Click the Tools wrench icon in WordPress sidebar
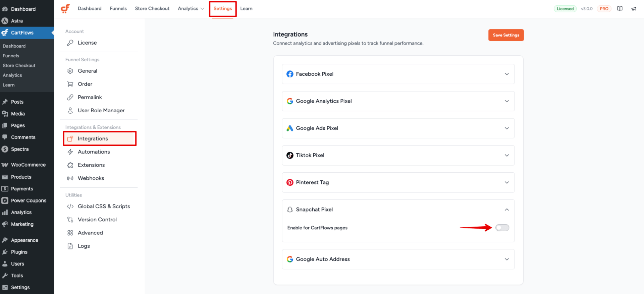644x294 pixels. pyautogui.click(x=5, y=276)
